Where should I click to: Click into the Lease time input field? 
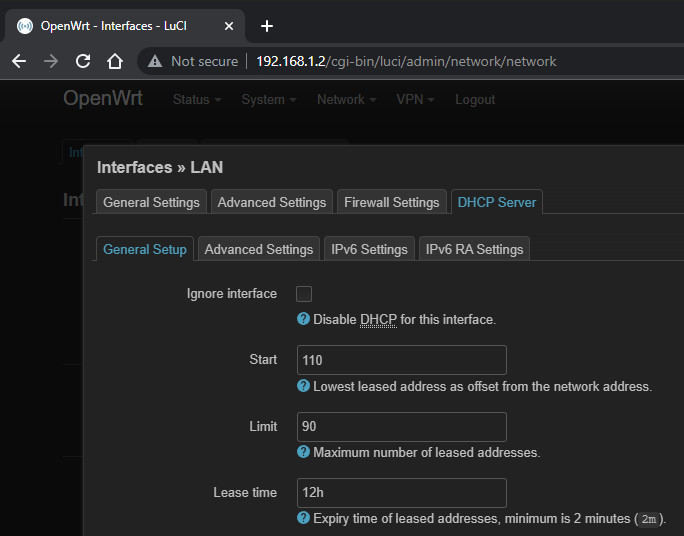pos(402,493)
